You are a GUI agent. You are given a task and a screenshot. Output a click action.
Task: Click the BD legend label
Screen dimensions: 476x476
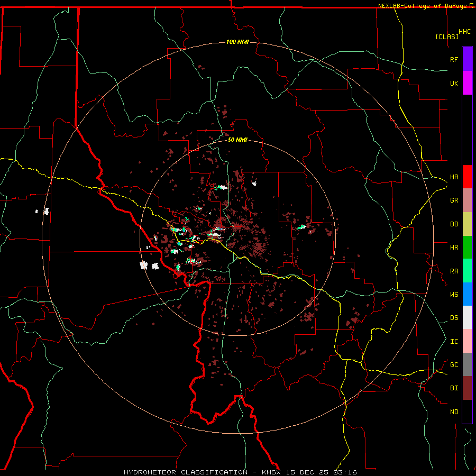click(x=454, y=224)
